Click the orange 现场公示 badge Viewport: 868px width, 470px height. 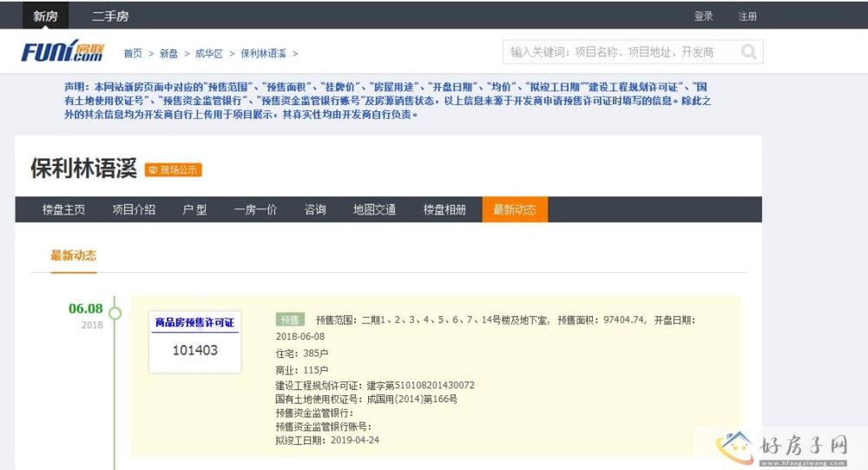pyautogui.click(x=174, y=169)
